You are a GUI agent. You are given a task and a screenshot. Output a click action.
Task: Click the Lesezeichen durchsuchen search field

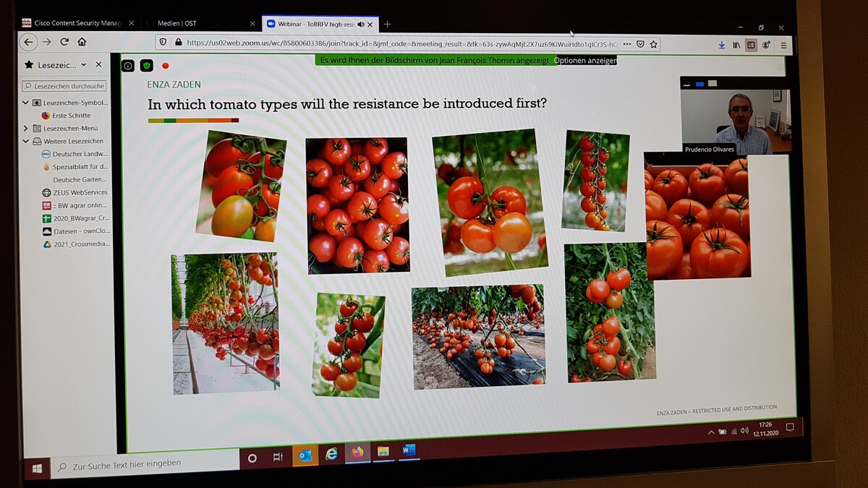click(x=64, y=86)
